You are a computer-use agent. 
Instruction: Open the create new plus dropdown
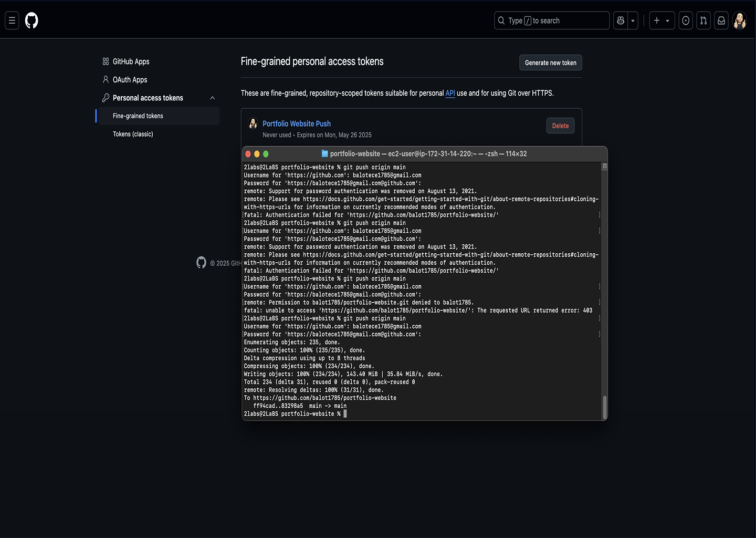(x=661, y=20)
